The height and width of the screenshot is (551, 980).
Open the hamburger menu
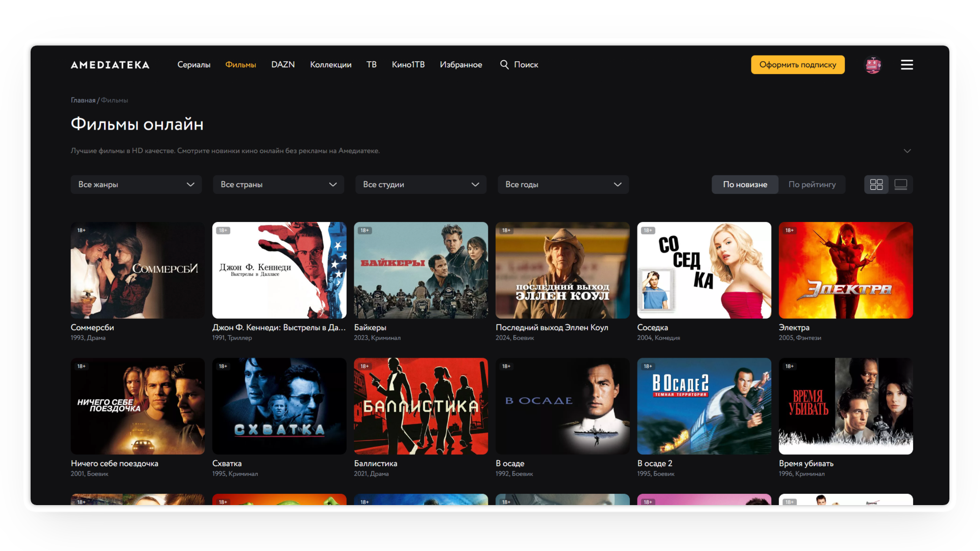coord(907,65)
